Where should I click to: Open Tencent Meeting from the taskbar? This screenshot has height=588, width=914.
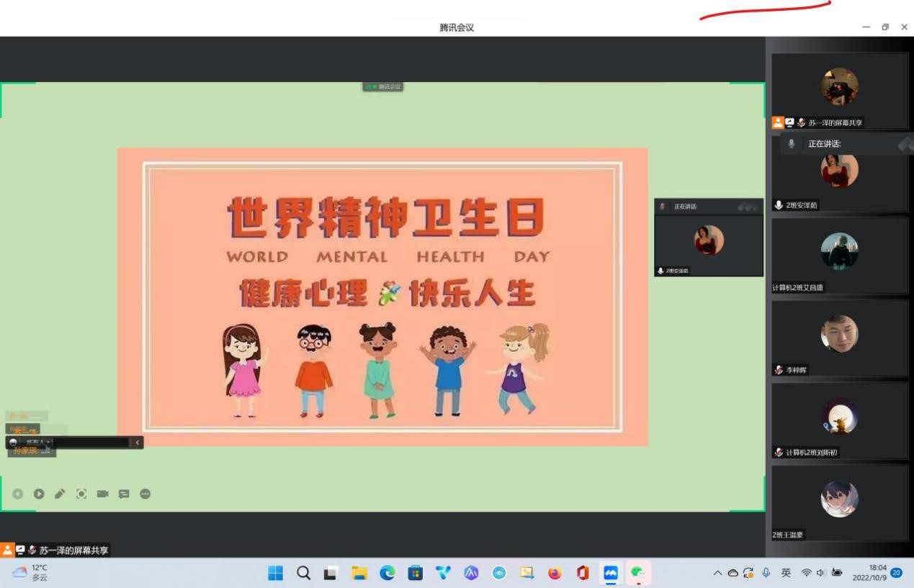[611, 573]
